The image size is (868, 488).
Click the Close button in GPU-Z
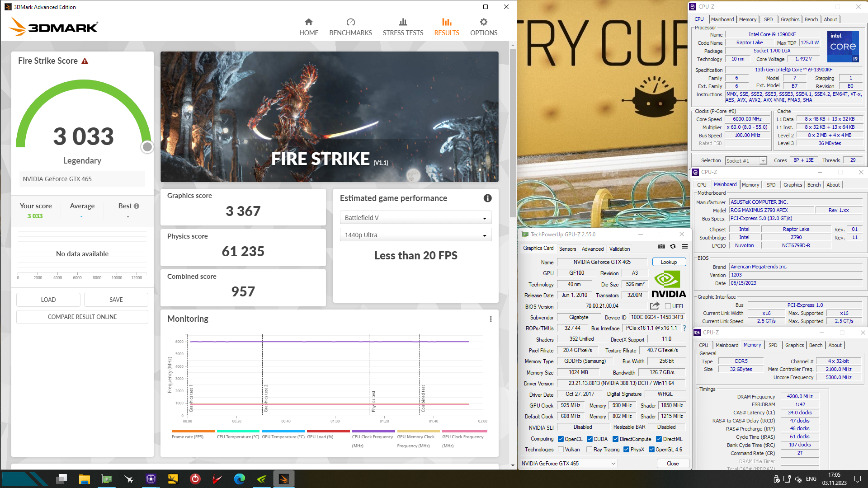click(673, 464)
